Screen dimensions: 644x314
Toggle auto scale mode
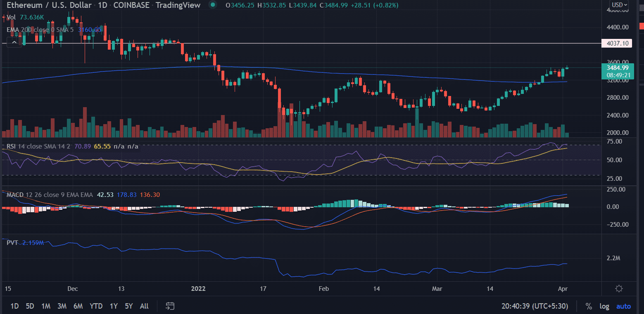(623, 306)
